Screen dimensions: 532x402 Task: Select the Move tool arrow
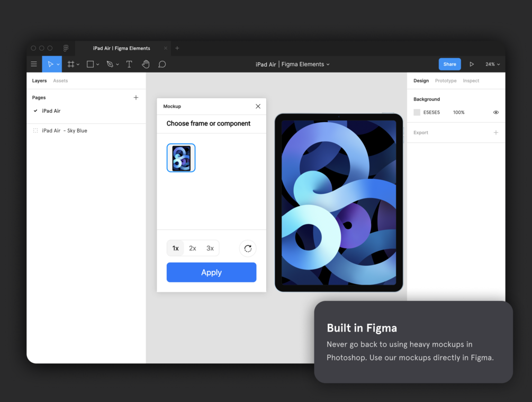(x=50, y=64)
